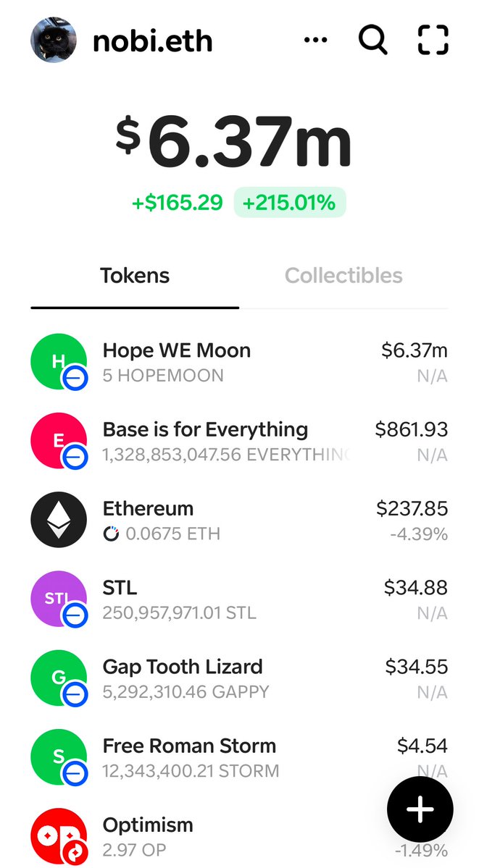Open the nobi.eth profile avatar

[x=53, y=40]
